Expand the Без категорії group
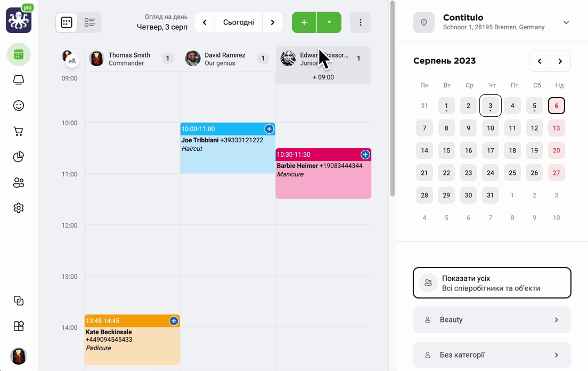Screen dimensions: 588x371 coord(492,355)
